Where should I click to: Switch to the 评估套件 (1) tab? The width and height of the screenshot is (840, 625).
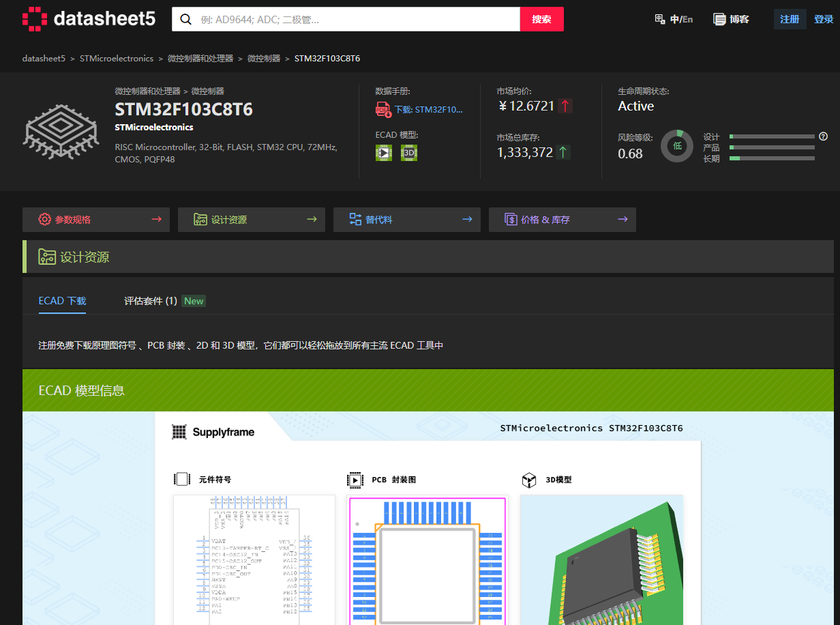pos(151,301)
